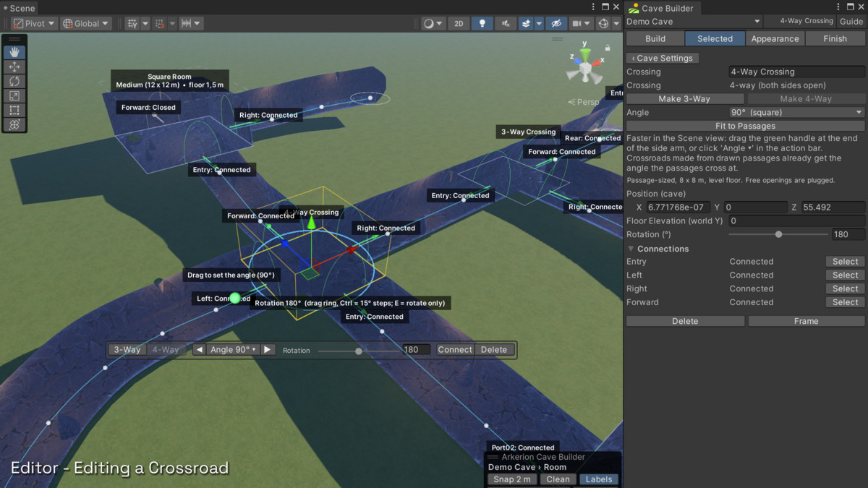Image resolution: width=868 pixels, height=488 pixels.
Task: Toggle scene lighting bulb
Action: [x=482, y=23]
